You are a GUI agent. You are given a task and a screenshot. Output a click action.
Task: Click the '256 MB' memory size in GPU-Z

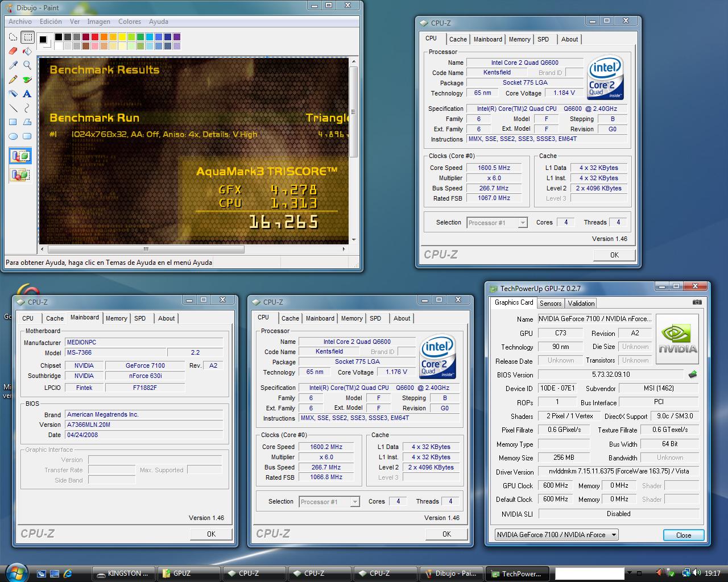pos(563,458)
